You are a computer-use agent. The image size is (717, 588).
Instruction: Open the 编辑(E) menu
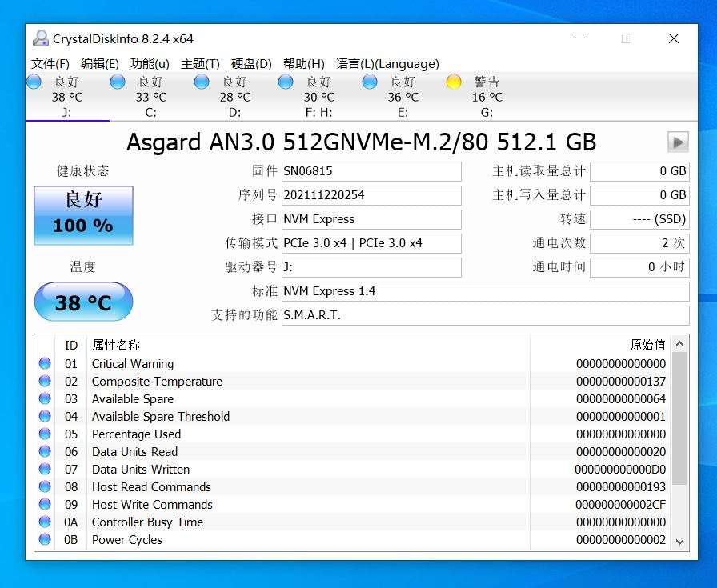pos(100,63)
